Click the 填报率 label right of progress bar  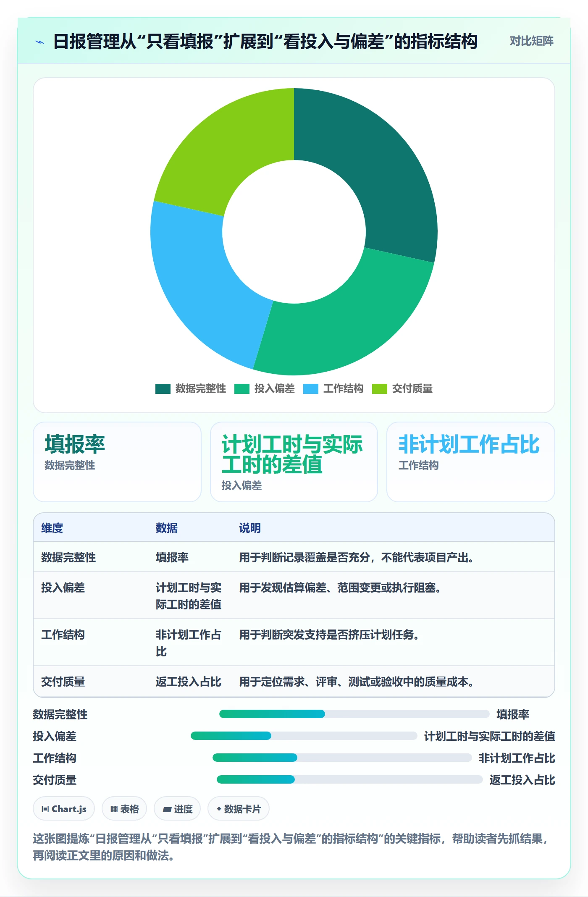[x=513, y=714]
